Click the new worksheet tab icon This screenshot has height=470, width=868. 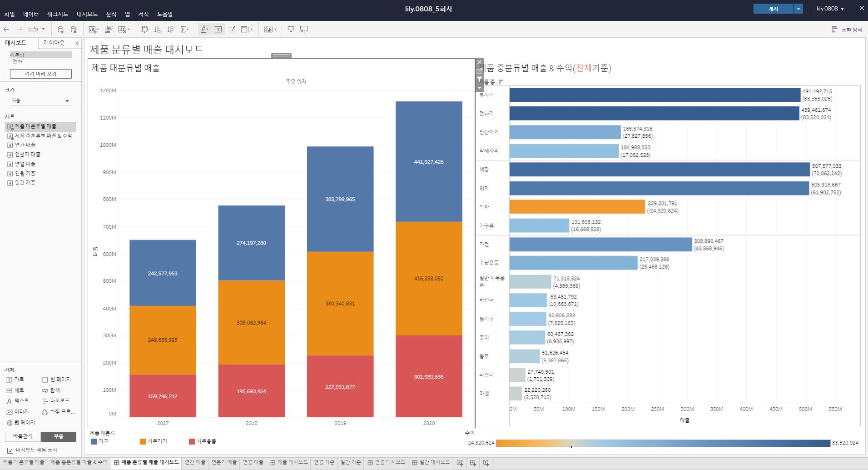point(460,463)
